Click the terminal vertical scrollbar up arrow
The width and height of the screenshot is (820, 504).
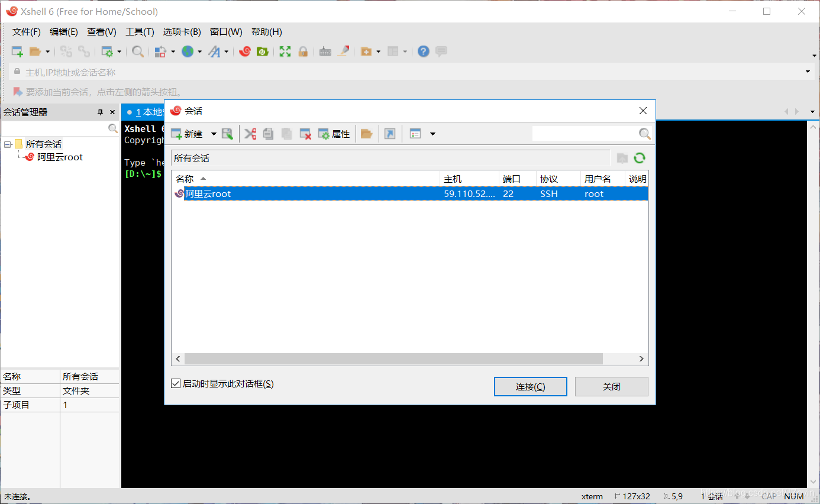tap(813, 126)
